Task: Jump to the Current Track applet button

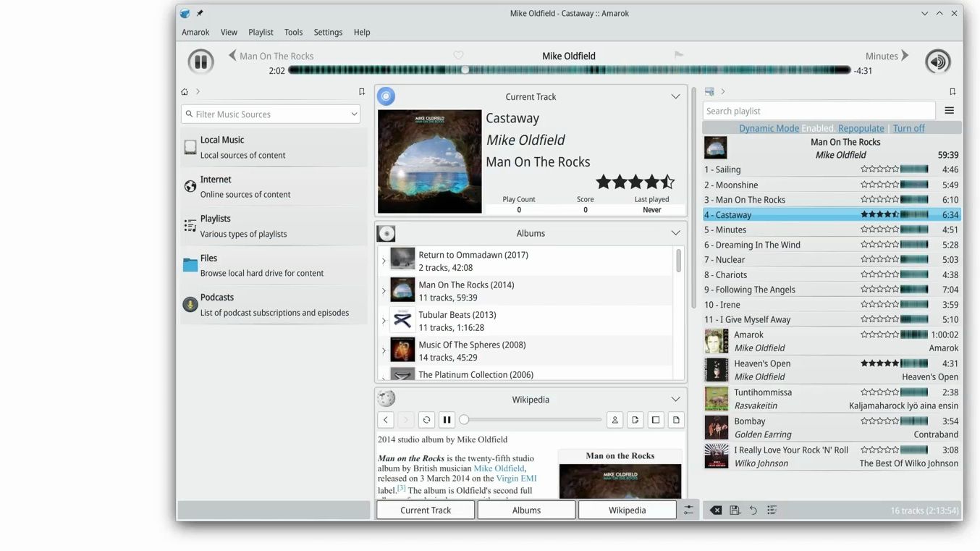Action: coord(426,510)
